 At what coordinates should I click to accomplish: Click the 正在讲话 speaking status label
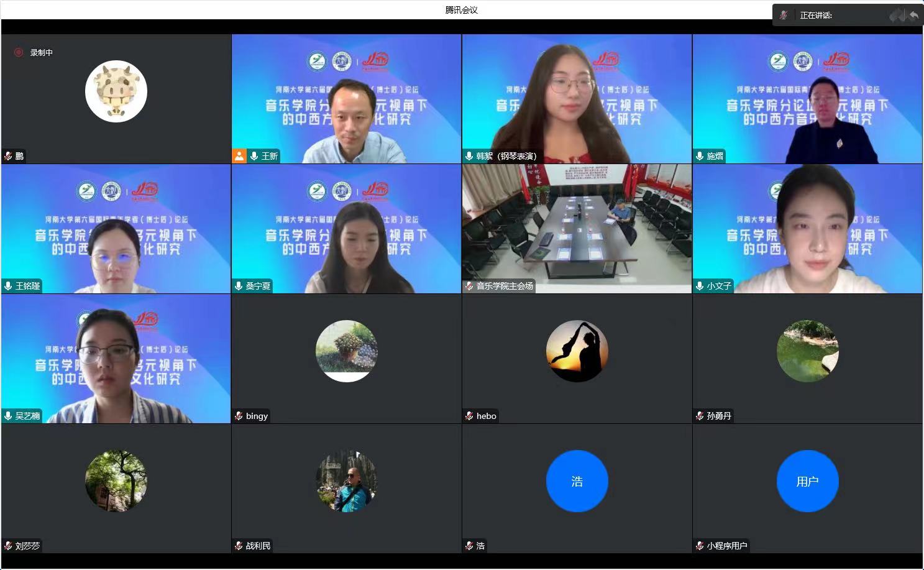(816, 16)
